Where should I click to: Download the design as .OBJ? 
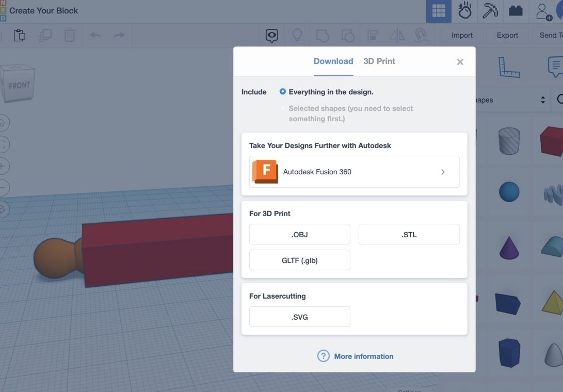299,234
